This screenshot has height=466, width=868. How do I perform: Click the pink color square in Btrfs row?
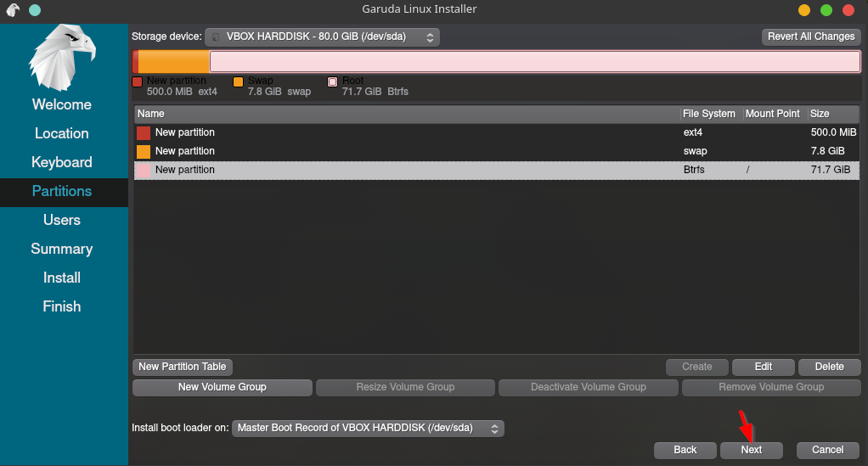coord(144,171)
